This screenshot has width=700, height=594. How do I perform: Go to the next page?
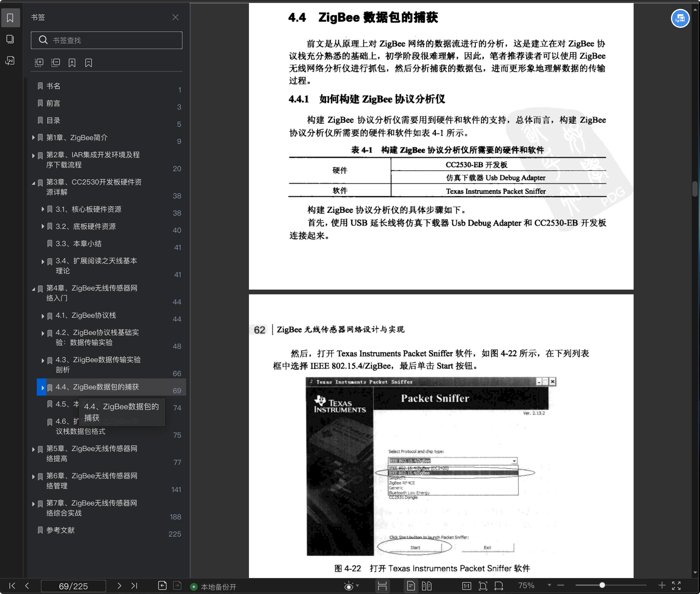pos(119,586)
